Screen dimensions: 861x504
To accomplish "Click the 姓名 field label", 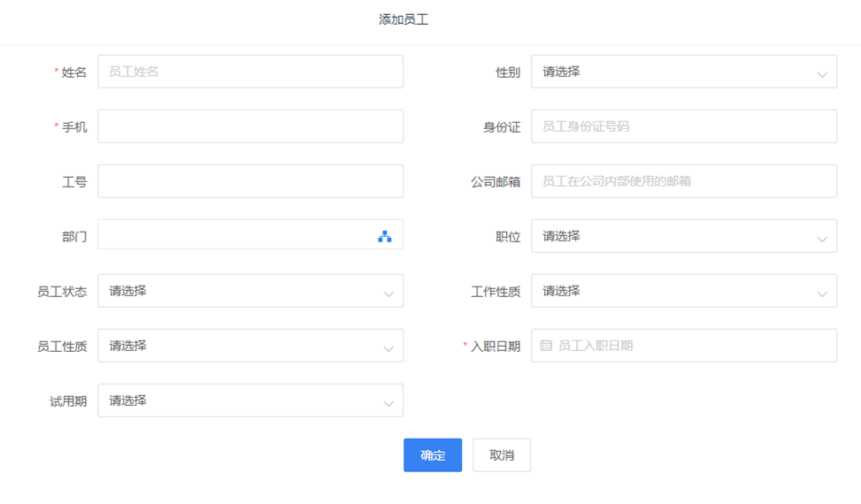I will pos(74,73).
